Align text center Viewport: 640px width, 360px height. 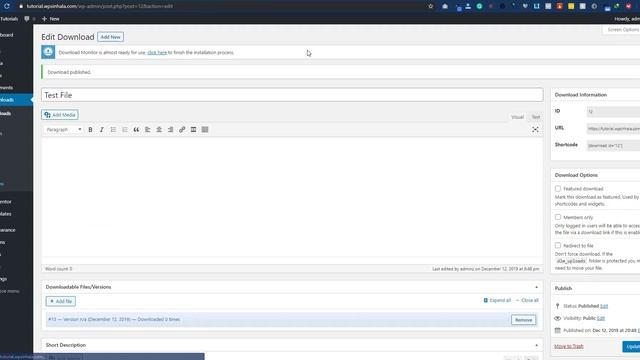159,129
